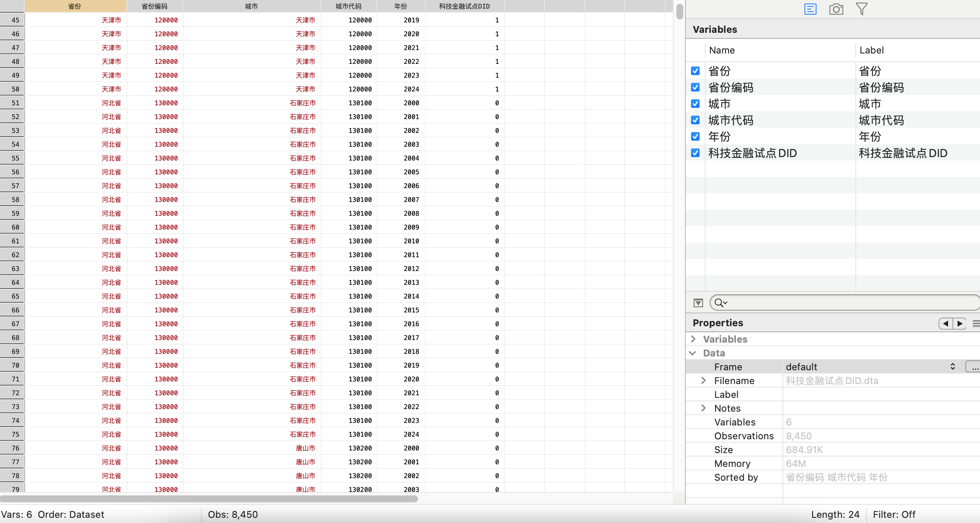
Task: Go to previous variable in Properties
Action: (x=945, y=323)
